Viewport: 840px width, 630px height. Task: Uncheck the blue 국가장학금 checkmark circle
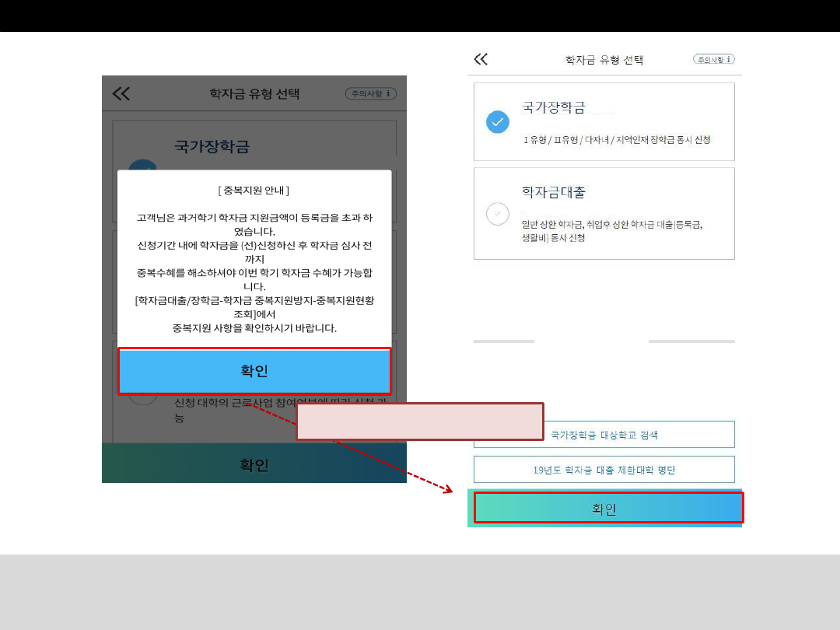pyautogui.click(x=498, y=122)
